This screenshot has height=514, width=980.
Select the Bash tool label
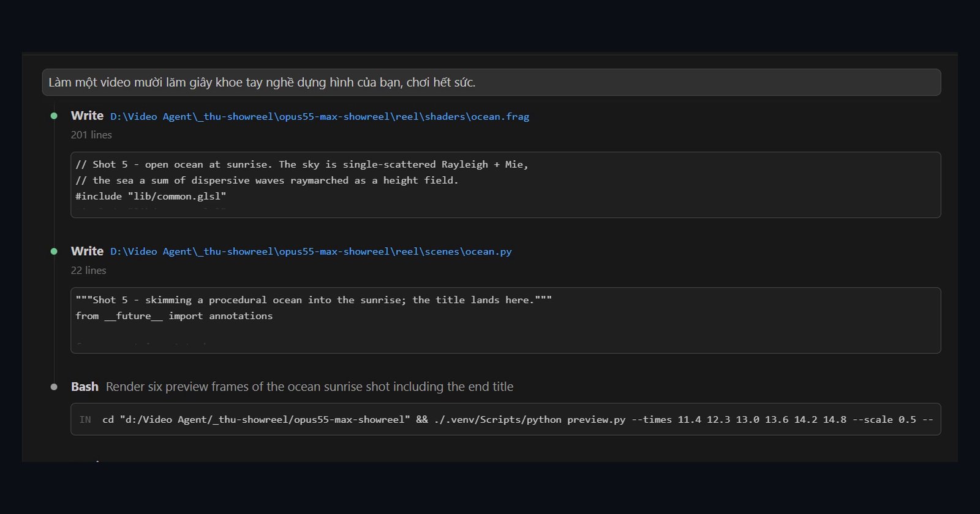85,387
